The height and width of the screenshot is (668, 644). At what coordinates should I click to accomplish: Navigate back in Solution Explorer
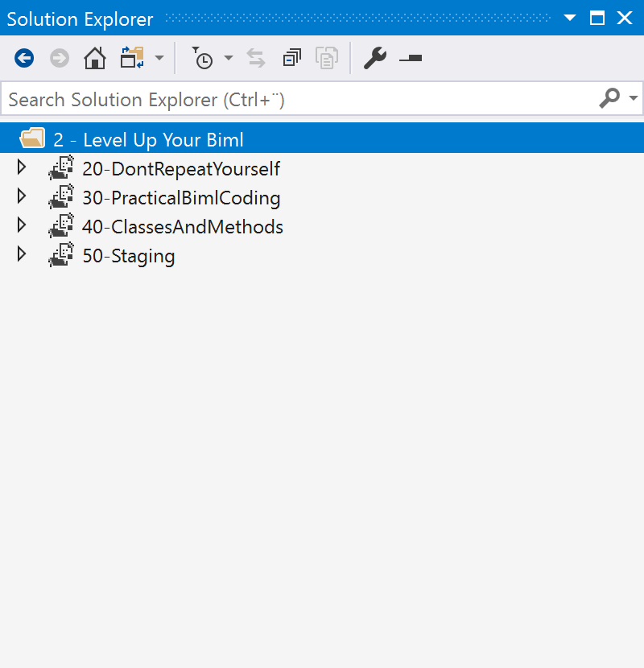[23, 58]
